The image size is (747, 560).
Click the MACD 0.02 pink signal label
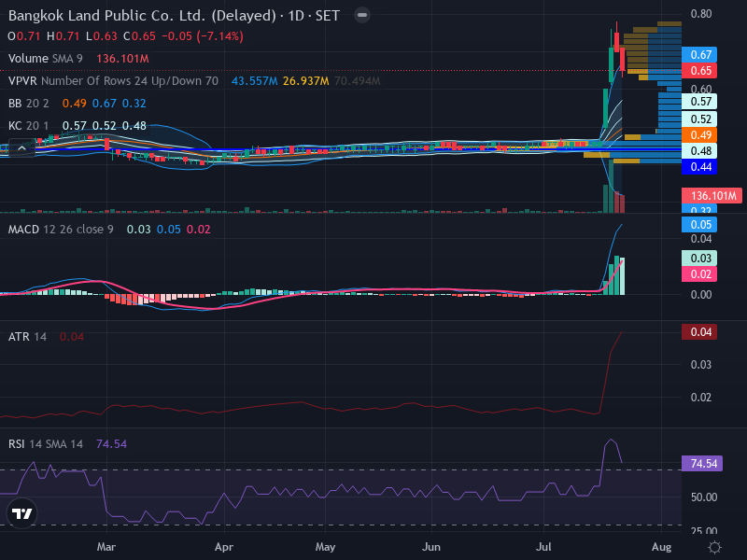pyautogui.click(x=699, y=274)
